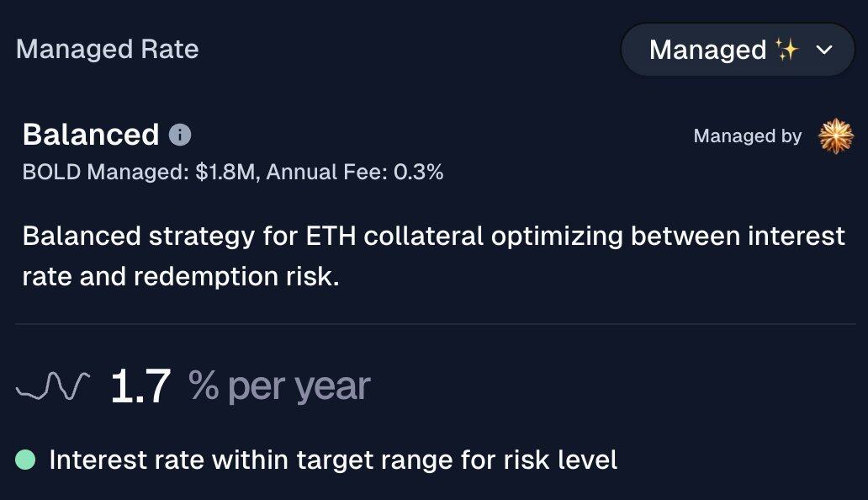Click the word "Managed" inside the selector pill
Image resolution: width=868 pixels, height=500 pixels.
click(707, 50)
